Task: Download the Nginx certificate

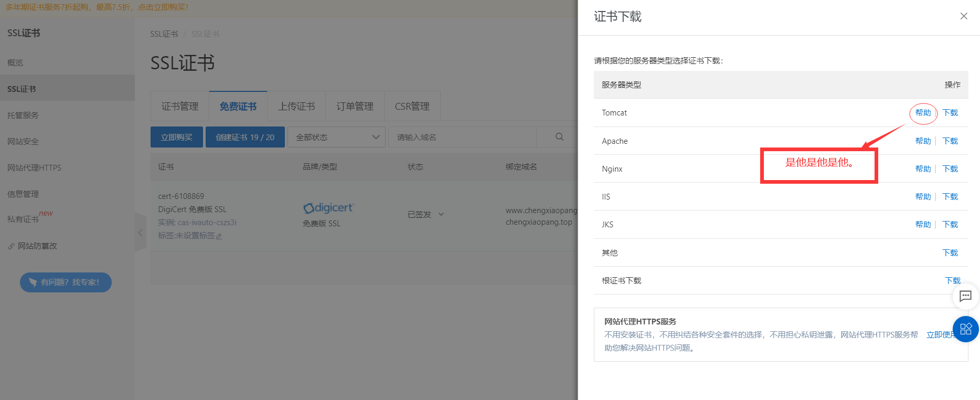Action: pos(950,169)
